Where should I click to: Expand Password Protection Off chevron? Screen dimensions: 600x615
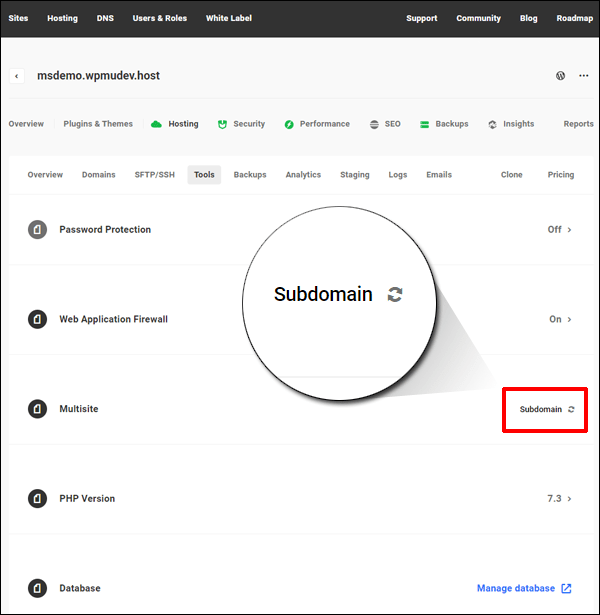[x=569, y=230]
